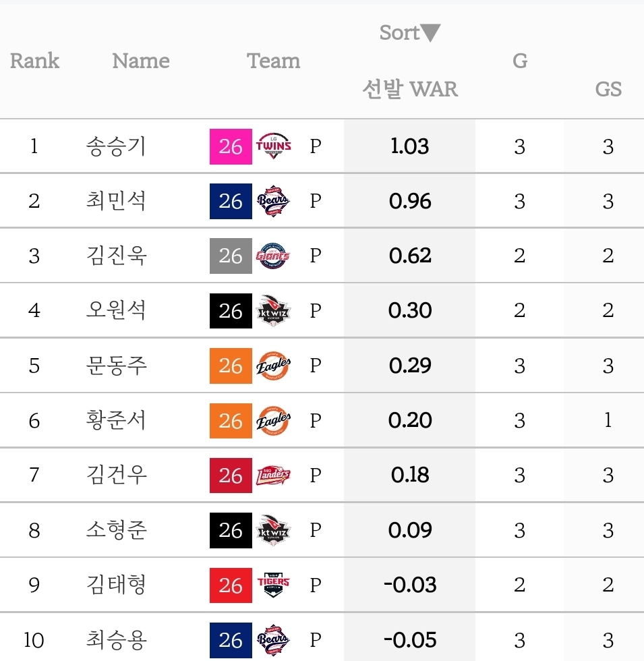The height and width of the screenshot is (661, 644).
Task: Click the Bears logo next to 최민석
Action: point(273,201)
